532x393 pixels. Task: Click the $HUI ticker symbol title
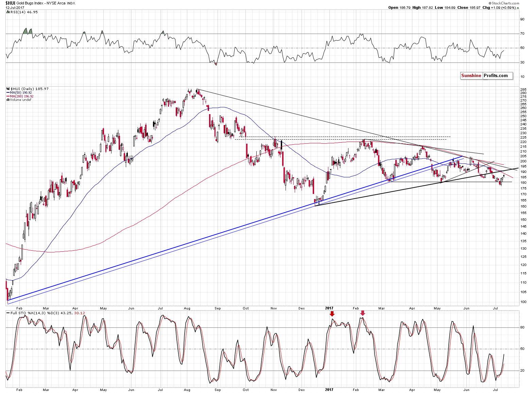click(x=10, y=3)
